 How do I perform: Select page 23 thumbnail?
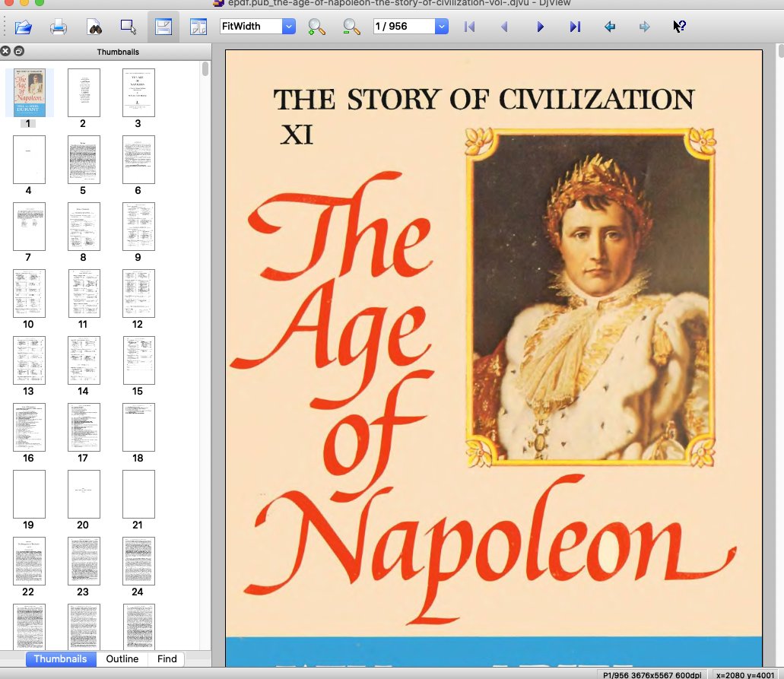point(84,561)
